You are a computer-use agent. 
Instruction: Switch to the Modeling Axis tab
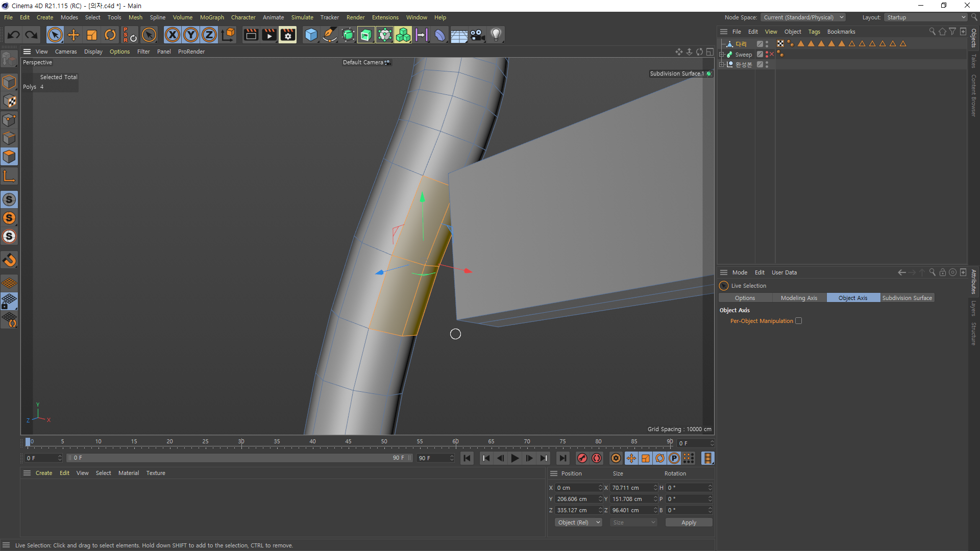tap(799, 298)
